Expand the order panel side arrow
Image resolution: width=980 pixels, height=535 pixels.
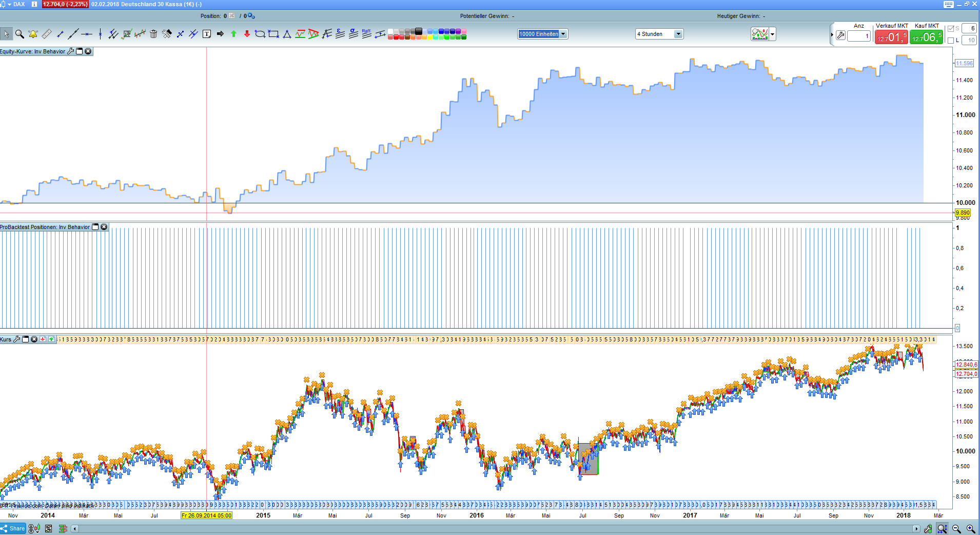(x=832, y=35)
